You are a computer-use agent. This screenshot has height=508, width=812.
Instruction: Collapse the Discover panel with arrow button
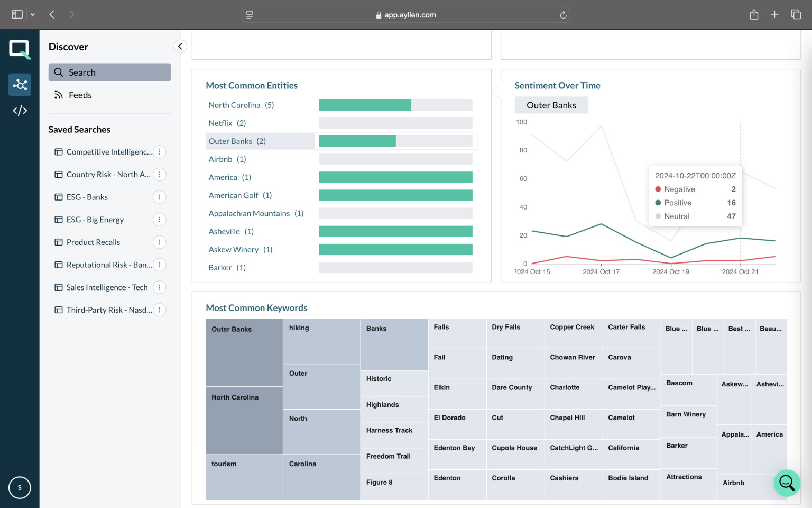click(180, 47)
